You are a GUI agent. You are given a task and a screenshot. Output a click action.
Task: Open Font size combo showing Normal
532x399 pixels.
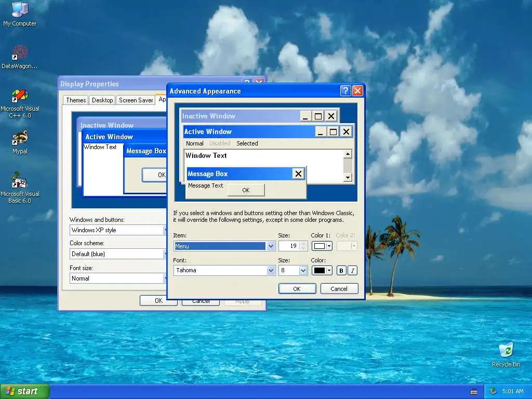[x=118, y=278]
